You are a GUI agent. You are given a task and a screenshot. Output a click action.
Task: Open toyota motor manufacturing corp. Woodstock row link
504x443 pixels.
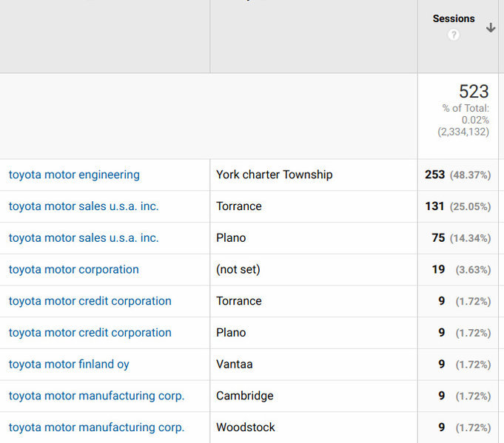point(96,427)
